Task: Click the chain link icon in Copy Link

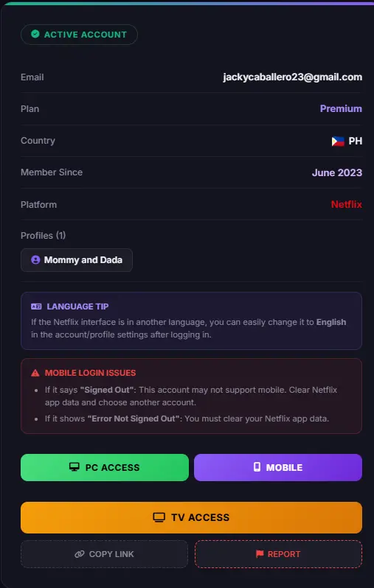Action: pyautogui.click(x=80, y=554)
